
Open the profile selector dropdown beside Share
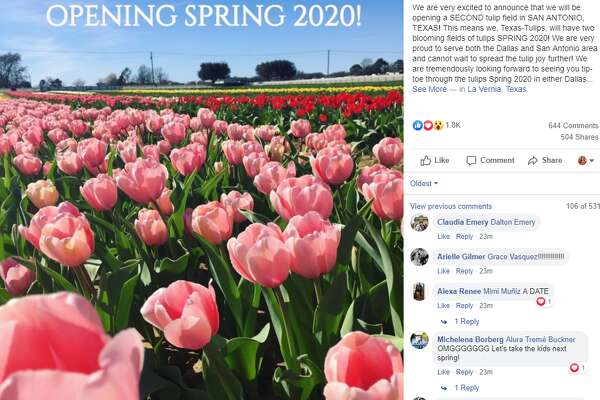tap(586, 160)
